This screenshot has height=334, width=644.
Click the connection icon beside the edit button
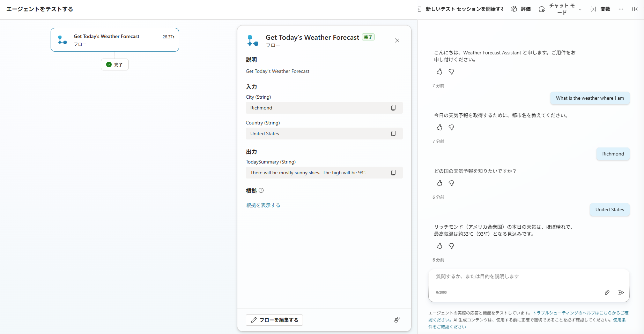[x=397, y=320]
